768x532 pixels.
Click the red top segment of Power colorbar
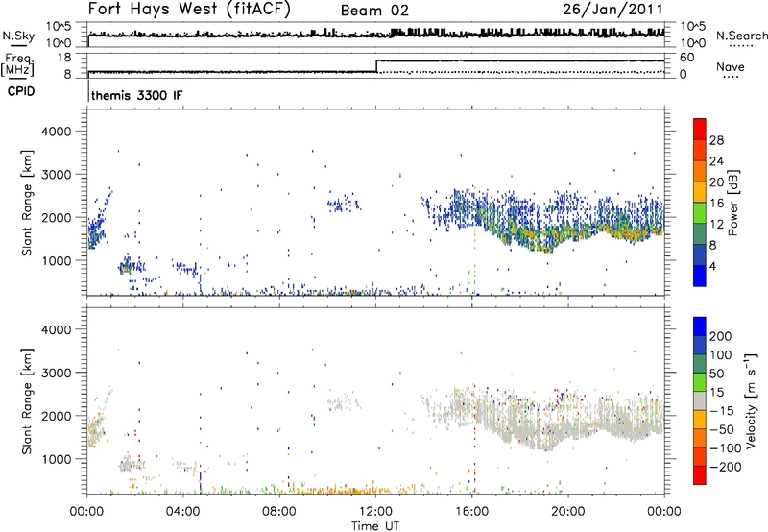click(700, 129)
